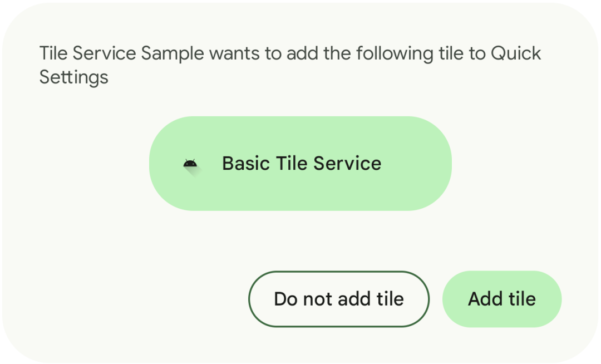This screenshot has height=364, width=601.
Task: Tap the Android robot icon in the tile
Action: (x=190, y=164)
